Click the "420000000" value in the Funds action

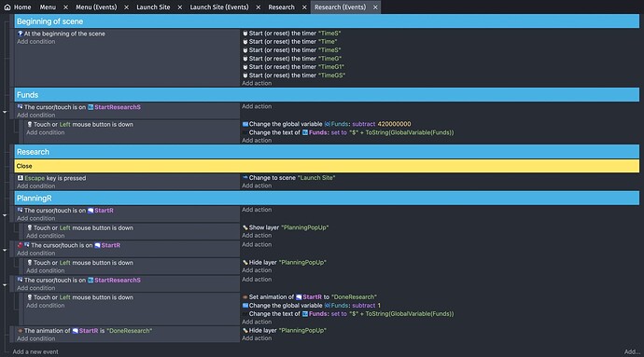click(394, 124)
